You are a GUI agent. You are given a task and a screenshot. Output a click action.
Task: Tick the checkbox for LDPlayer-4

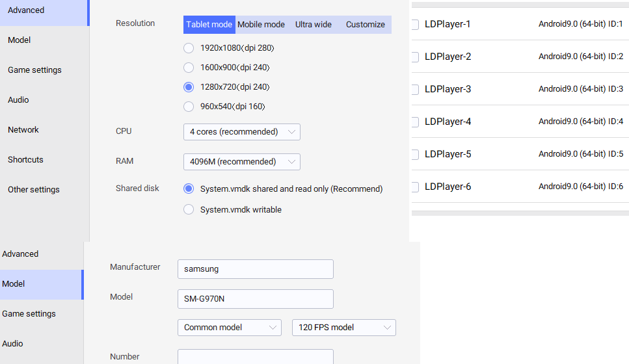(x=415, y=122)
